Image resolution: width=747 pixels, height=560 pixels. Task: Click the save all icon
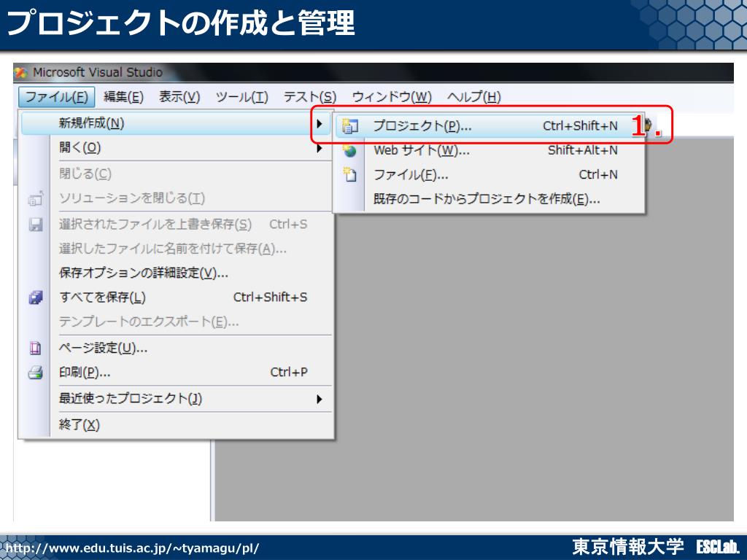point(36,297)
